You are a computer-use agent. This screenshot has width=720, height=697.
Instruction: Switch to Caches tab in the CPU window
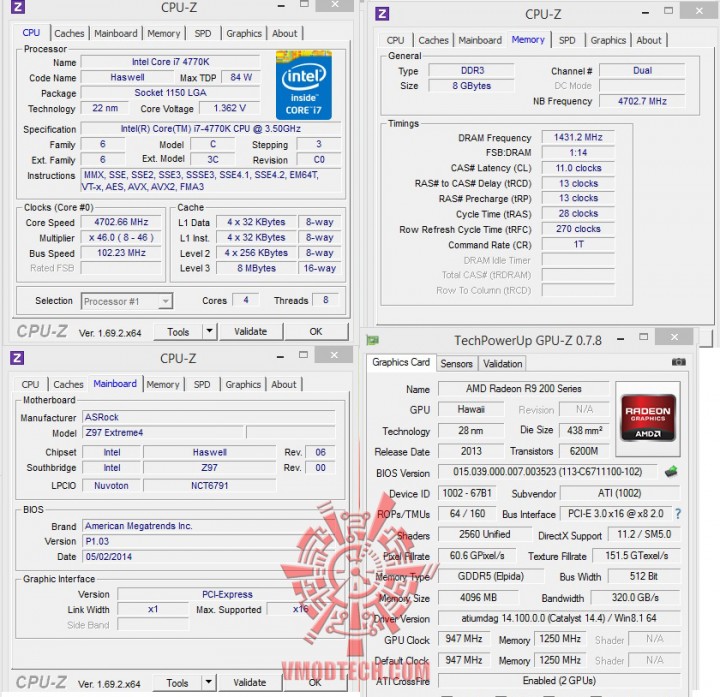69,34
